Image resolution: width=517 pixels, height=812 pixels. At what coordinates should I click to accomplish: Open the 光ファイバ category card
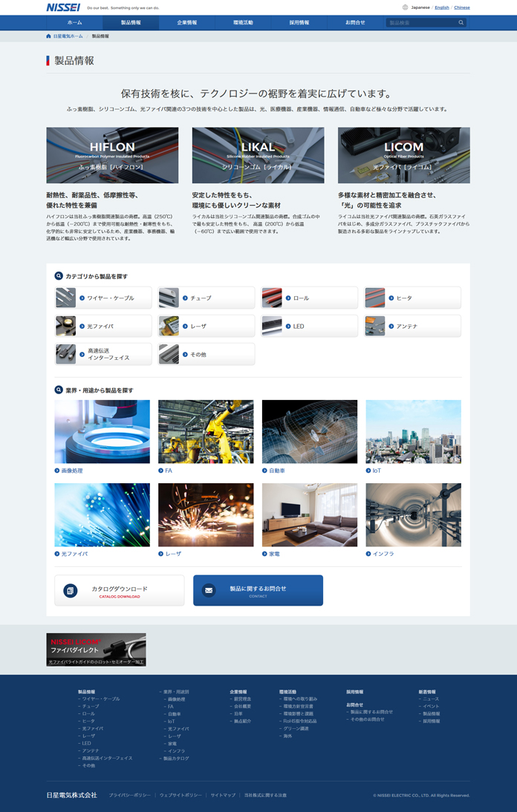click(x=103, y=327)
